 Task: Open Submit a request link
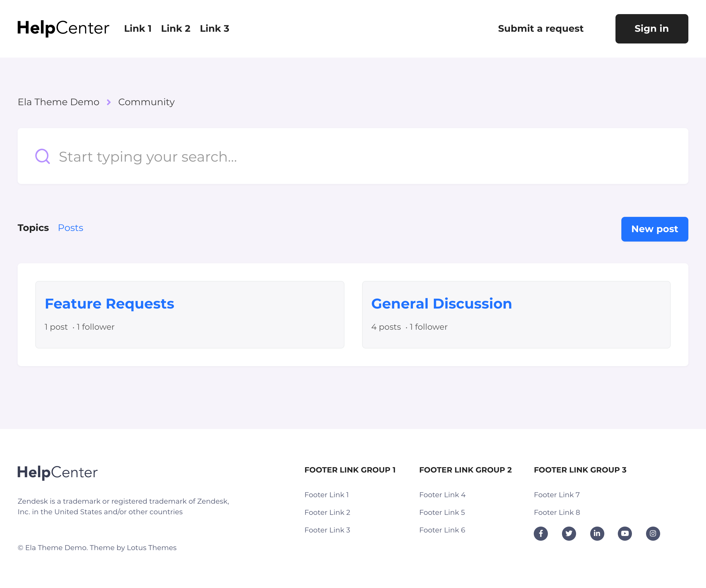[541, 29]
